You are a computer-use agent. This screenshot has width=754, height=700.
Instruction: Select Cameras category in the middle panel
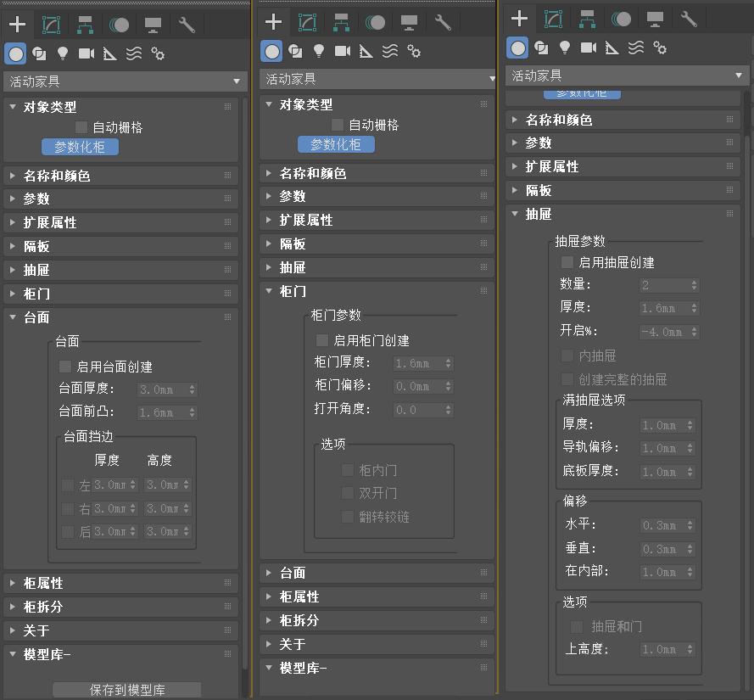342,51
